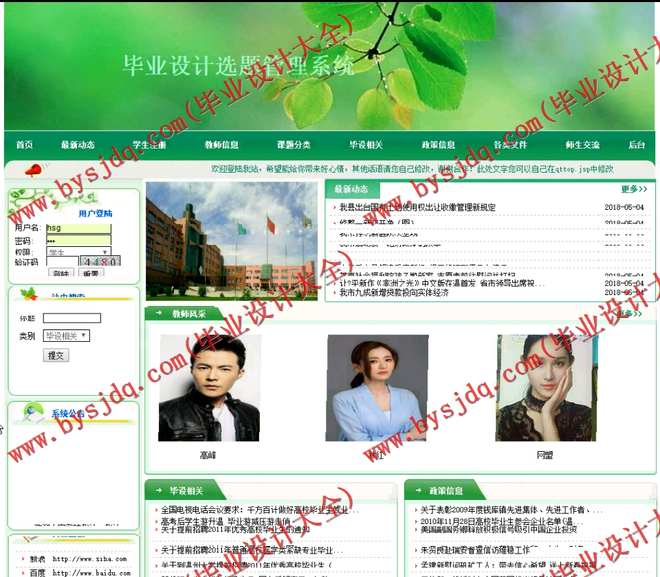Open the news 我县出台国有土地使用权出让收缴管理新规定
The height and width of the screenshot is (577, 660).
point(417,207)
